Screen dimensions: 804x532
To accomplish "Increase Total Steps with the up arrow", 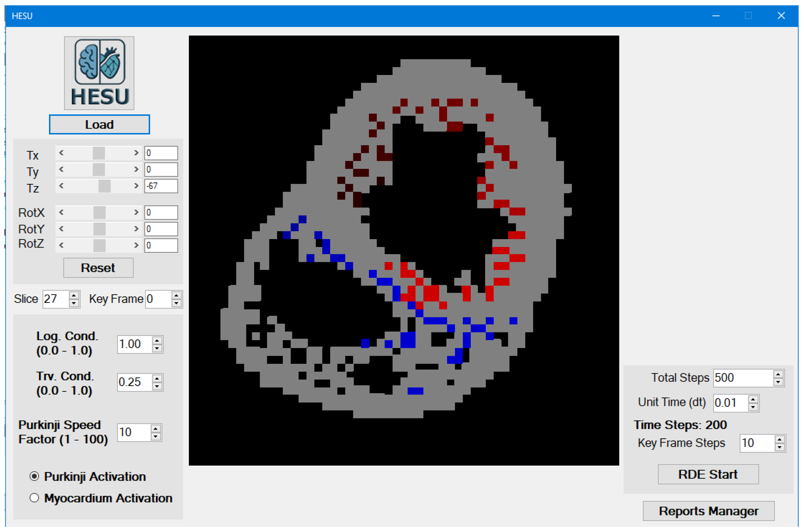I will (778, 374).
